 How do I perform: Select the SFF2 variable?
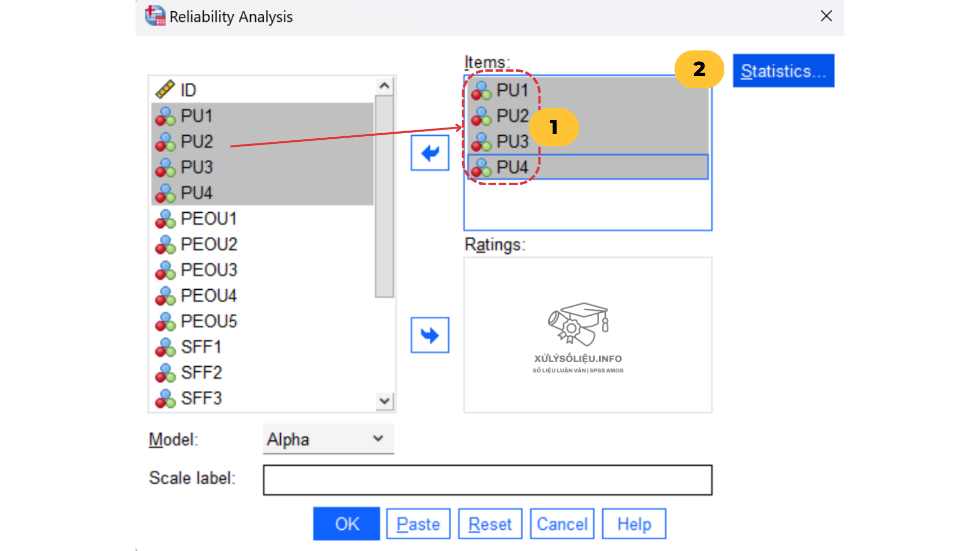pos(262,372)
